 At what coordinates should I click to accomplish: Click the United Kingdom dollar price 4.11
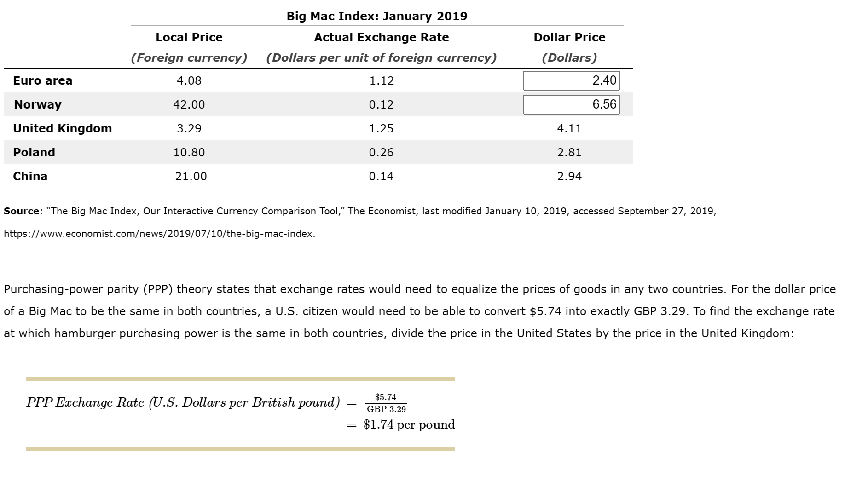tap(569, 128)
